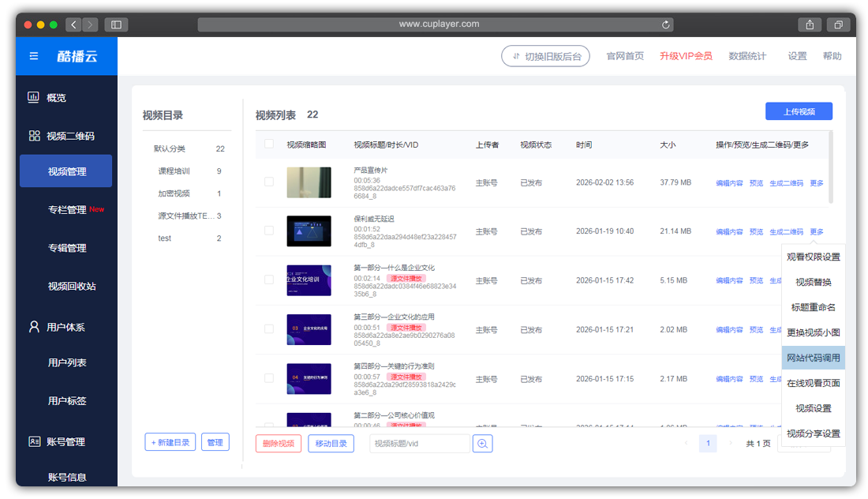The width and height of the screenshot is (868, 499).
Task: Expand 更多 for 产品宣传片 row
Action: coord(817,183)
